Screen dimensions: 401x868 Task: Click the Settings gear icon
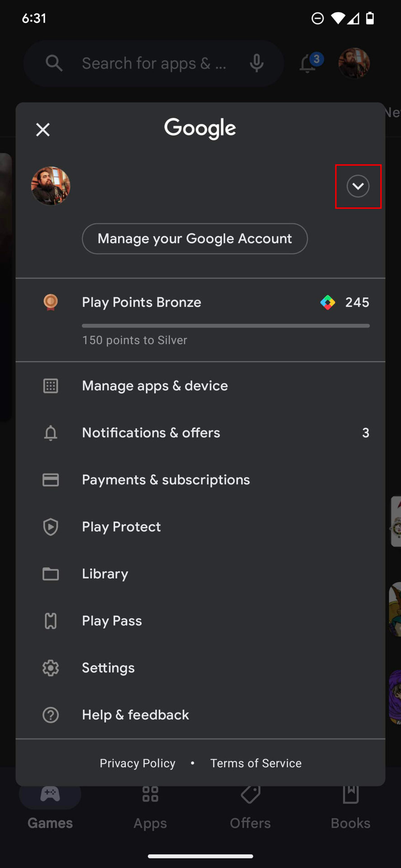coord(51,668)
